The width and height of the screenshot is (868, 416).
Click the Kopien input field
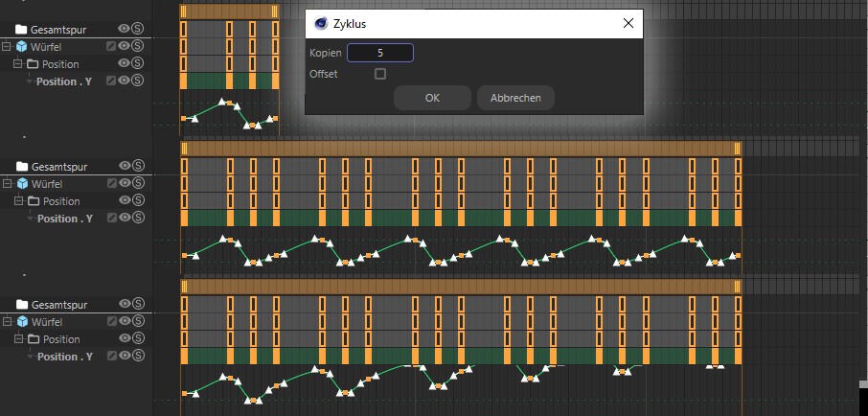click(x=380, y=53)
